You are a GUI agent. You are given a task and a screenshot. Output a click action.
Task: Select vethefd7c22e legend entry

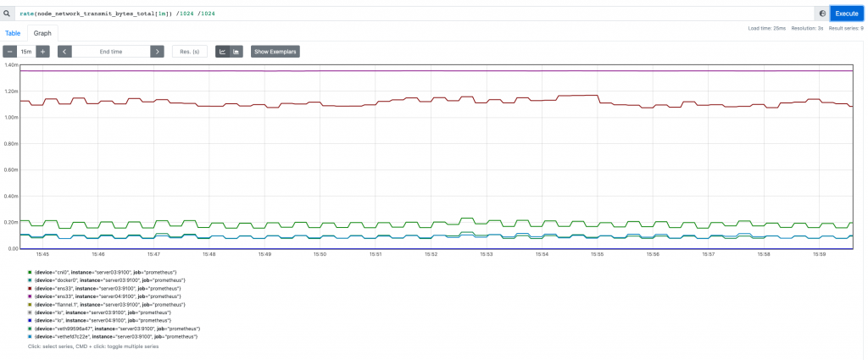113,336
